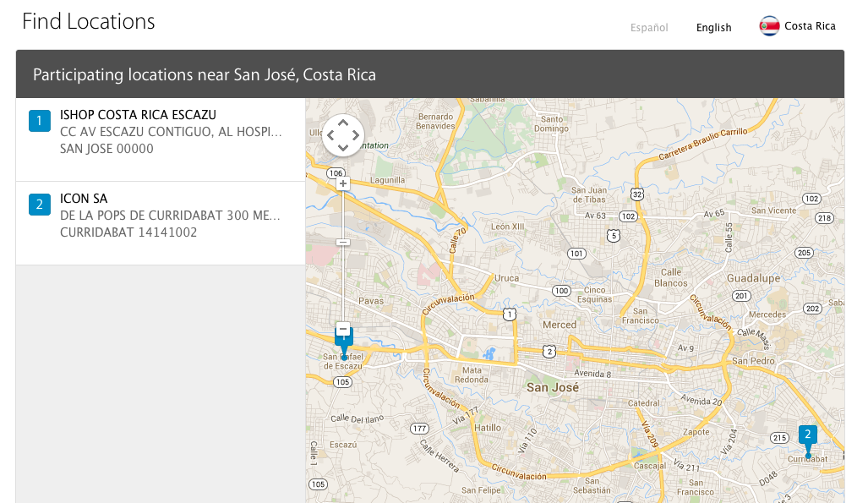Image resolution: width=868 pixels, height=503 pixels.
Task: Switch language to English
Action: coord(713,28)
